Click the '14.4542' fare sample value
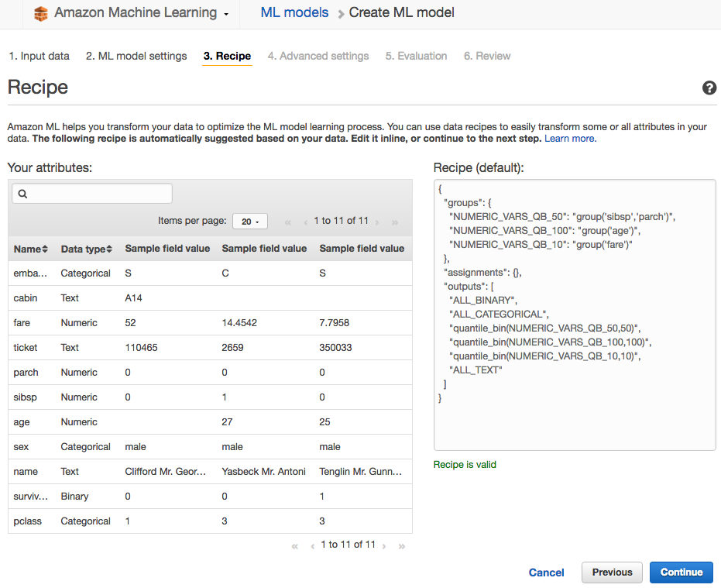This screenshot has width=721, height=588. (x=239, y=323)
